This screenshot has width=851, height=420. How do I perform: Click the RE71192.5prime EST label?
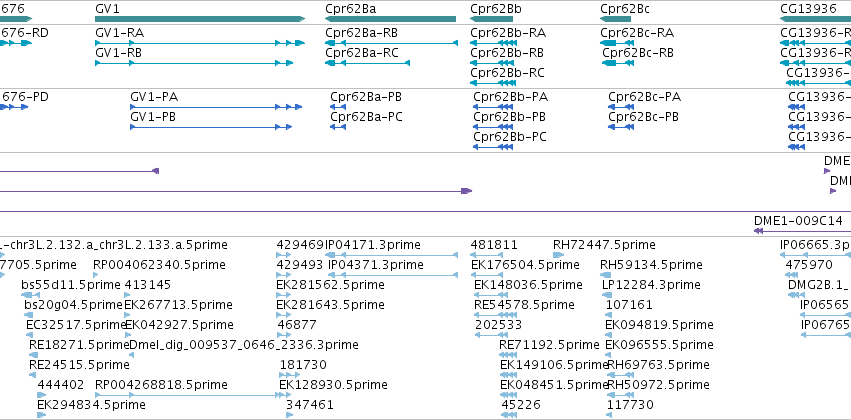[549, 346]
